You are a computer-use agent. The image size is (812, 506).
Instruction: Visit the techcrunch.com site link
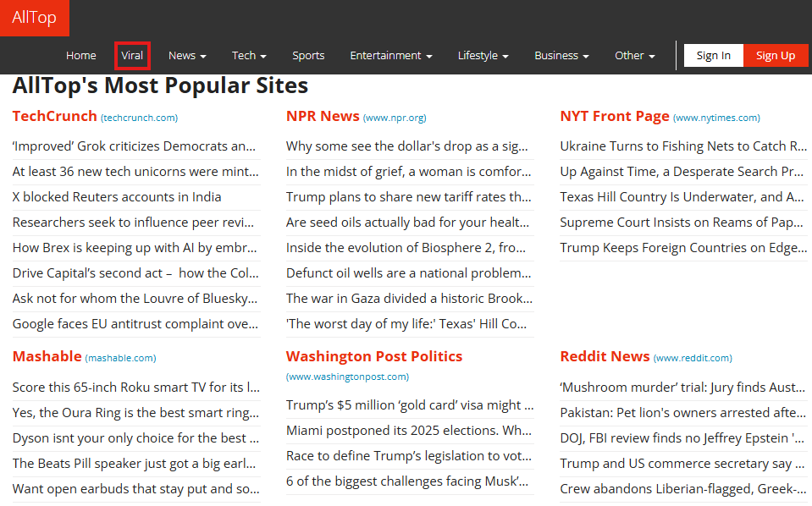[x=140, y=118]
